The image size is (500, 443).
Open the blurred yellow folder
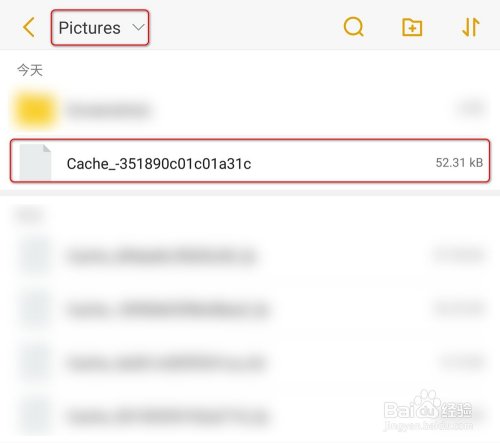point(250,110)
